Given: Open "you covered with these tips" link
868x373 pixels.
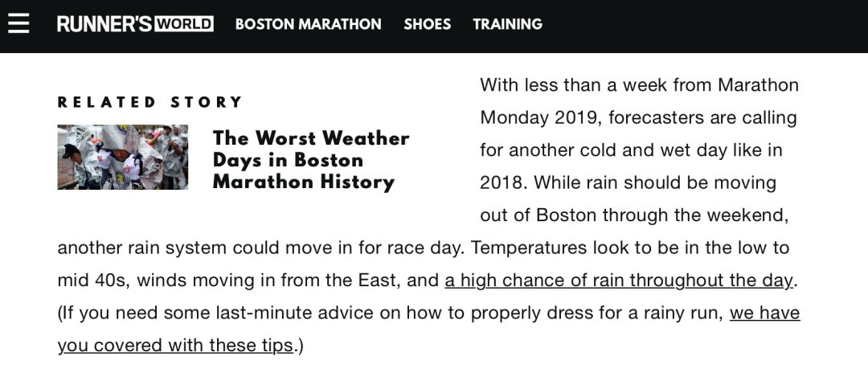Looking at the screenshot, I should [x=175, y=346].
